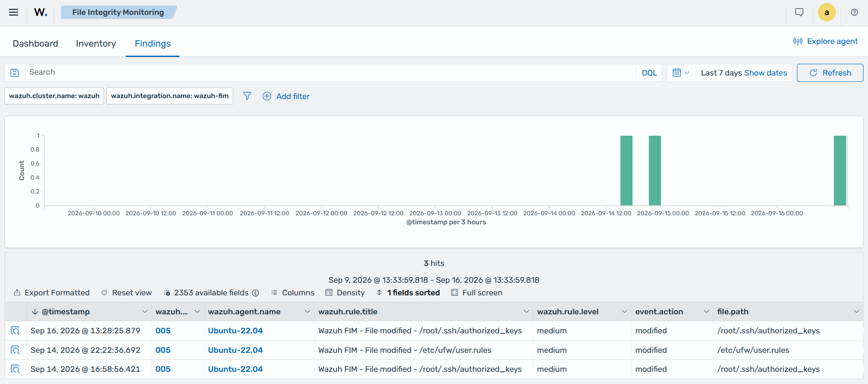Expand file.path column header menu
The image size is (868, 384).
click(x=856, y=312)
